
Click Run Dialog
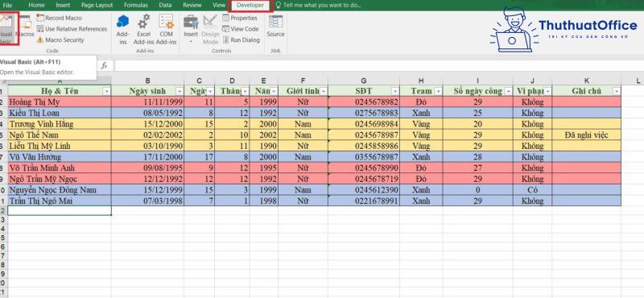pos(241,40)
